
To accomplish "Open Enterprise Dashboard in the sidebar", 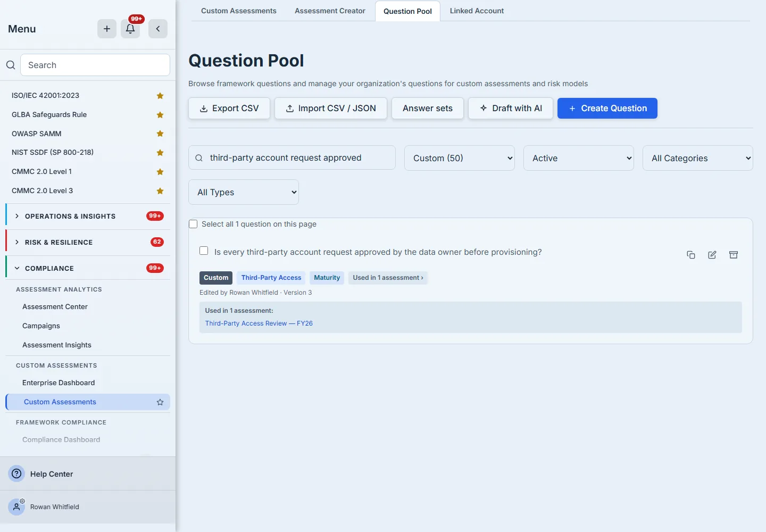I will pos(59,383).
